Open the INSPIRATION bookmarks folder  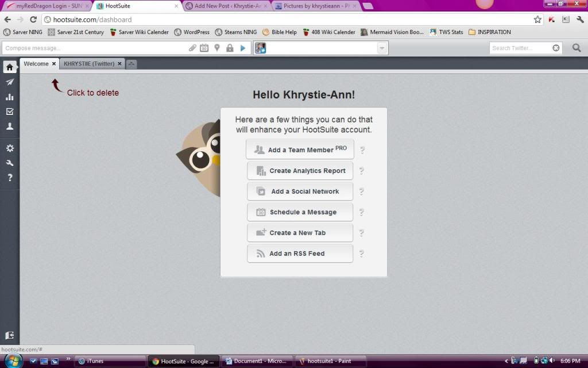[489, 32]
